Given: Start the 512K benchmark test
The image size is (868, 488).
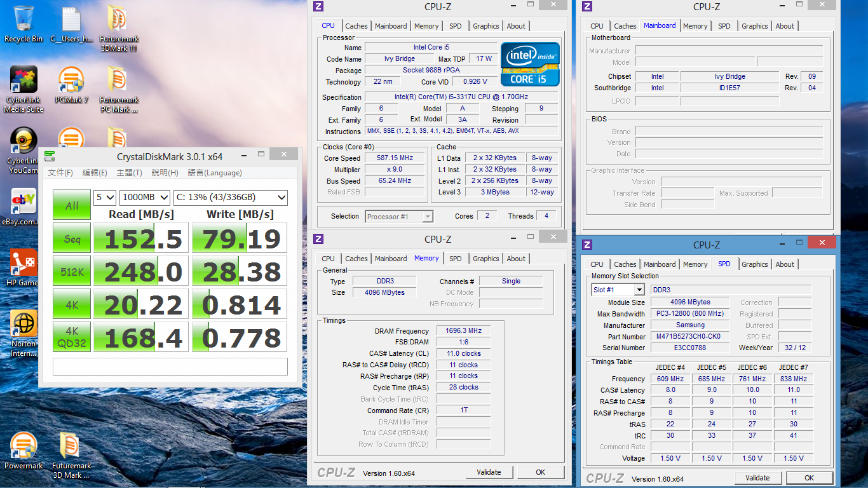Looking at the screenshot, I should pos(72,271).
